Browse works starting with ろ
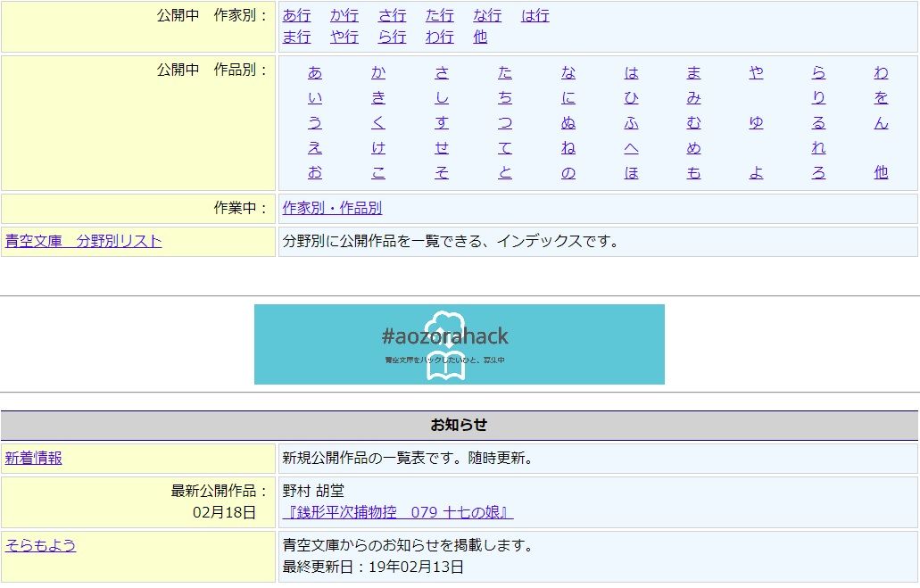The image size is (920, 588). [x=818, y=173]
